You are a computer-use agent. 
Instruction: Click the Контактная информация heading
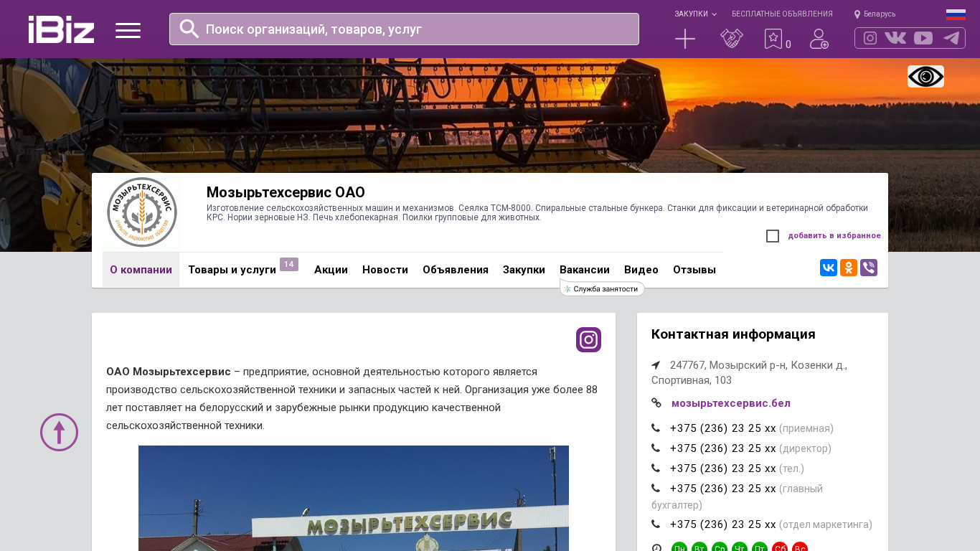[x=733, y=334]
